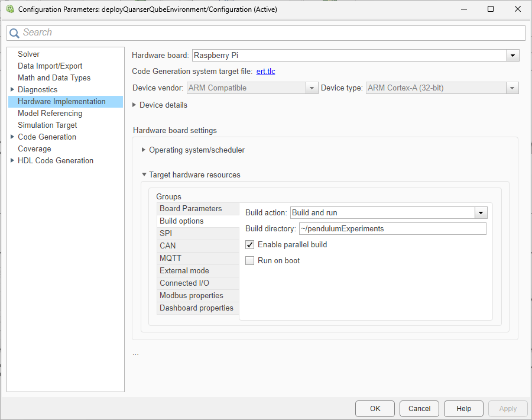Click the Help button

click(463, 408)
